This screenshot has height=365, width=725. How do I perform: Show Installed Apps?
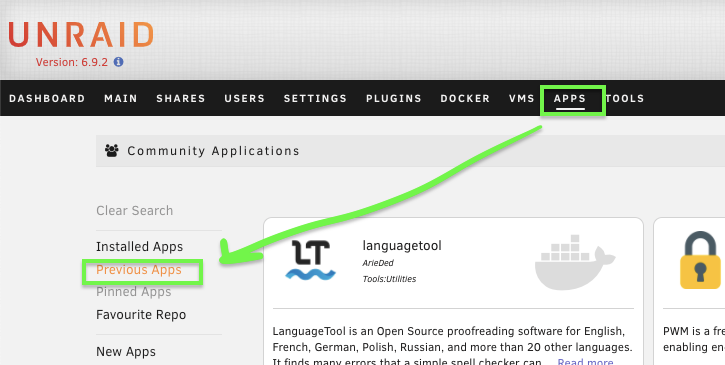pyautogui.click(x=140, y=247)
